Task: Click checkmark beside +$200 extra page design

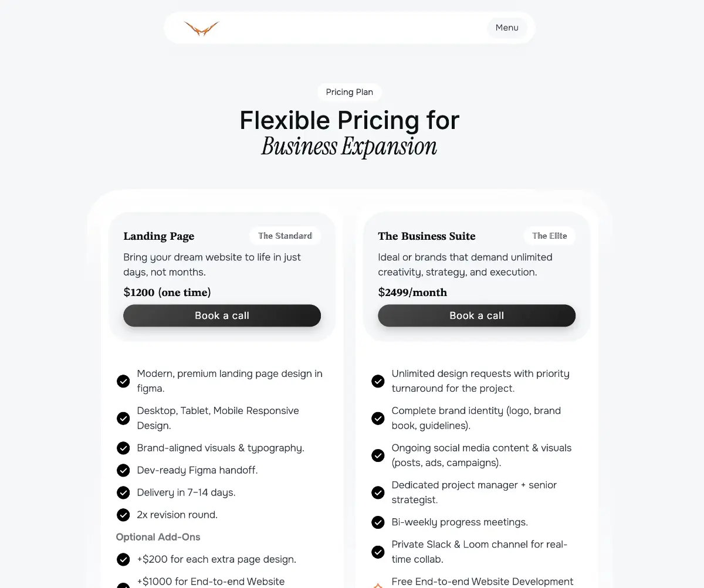Action: click(x=123, y=559)
